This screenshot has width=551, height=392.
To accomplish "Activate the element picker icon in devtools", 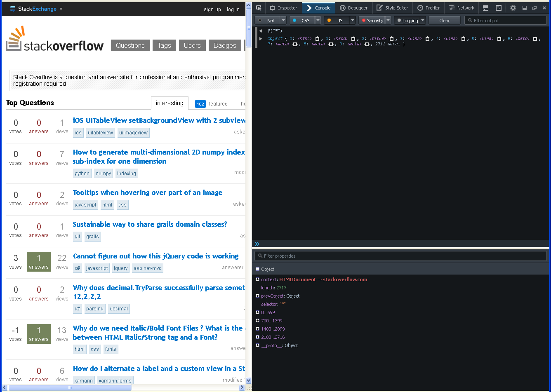I will pyautogui.click(x=259, y=8).
